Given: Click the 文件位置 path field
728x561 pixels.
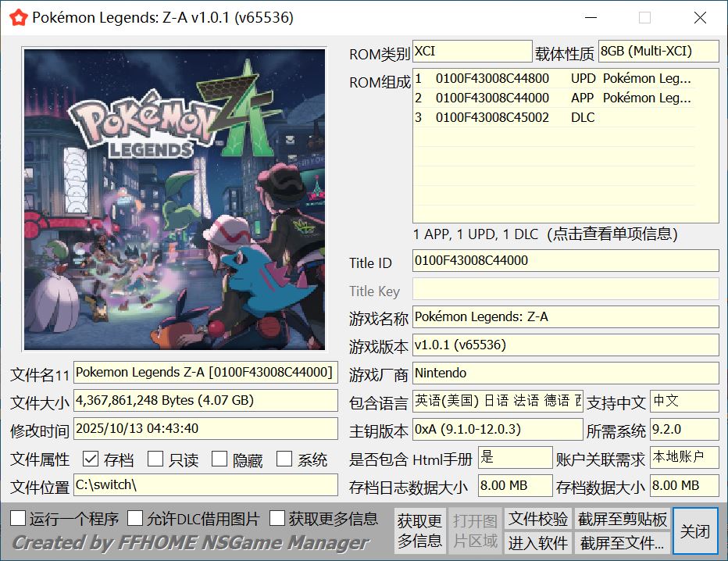Looking at the screenshot, I should pyautogui.click(x=205, y=484).
